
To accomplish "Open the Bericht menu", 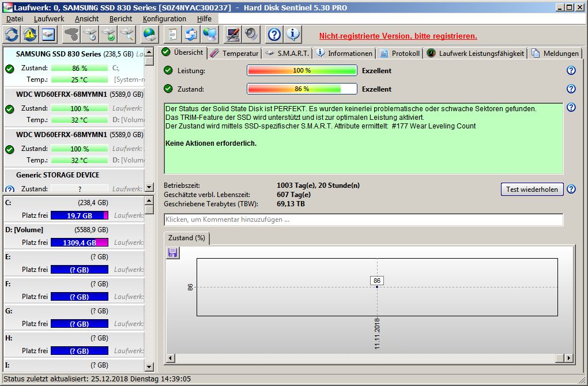I will (120, 19).
